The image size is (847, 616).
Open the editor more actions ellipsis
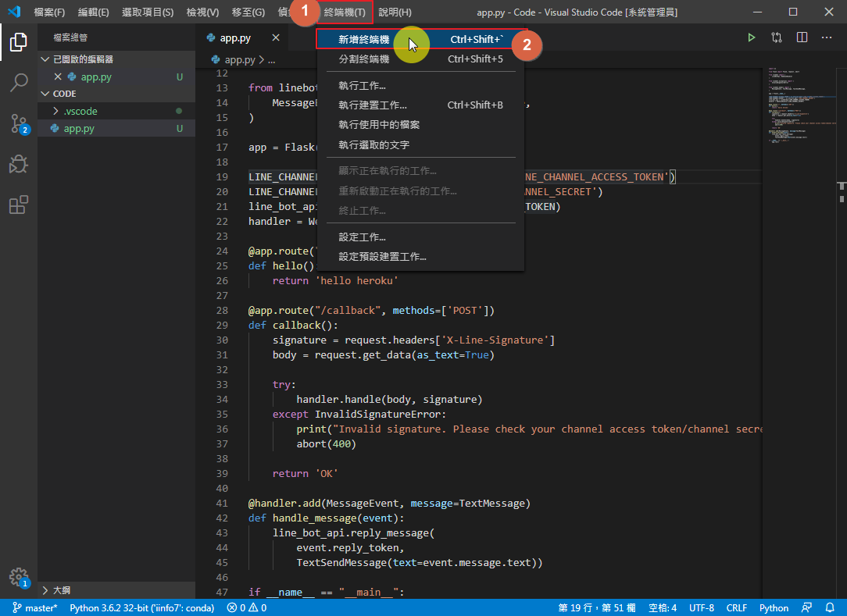tap(826, 37)
